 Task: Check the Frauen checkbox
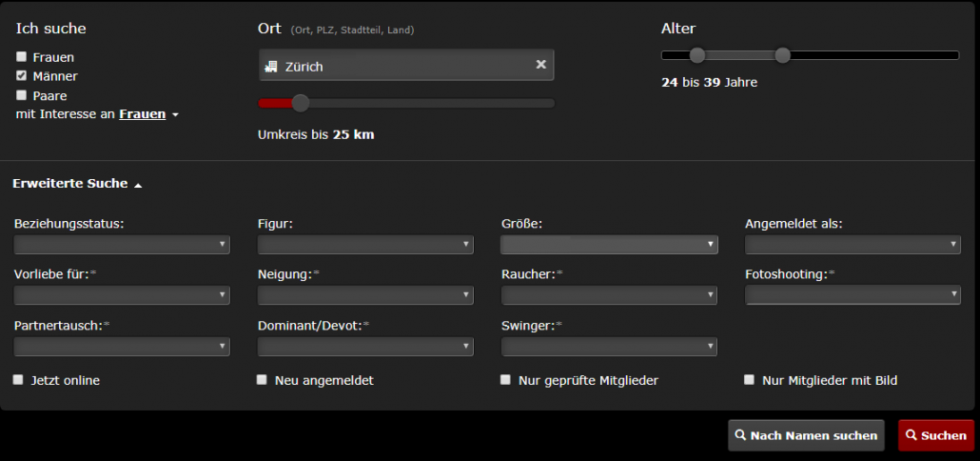(x=22, y=57)
